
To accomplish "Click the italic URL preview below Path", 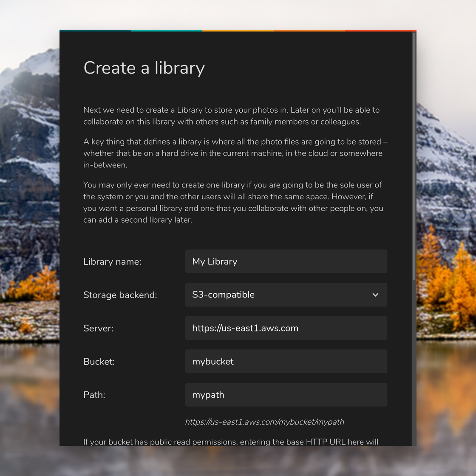I will pos(264,422).
